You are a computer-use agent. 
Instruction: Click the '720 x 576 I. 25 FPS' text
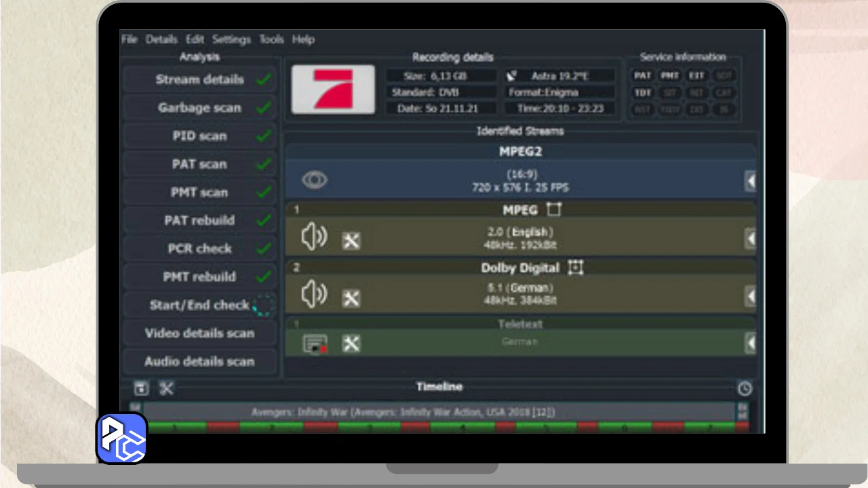pos(520,187)
